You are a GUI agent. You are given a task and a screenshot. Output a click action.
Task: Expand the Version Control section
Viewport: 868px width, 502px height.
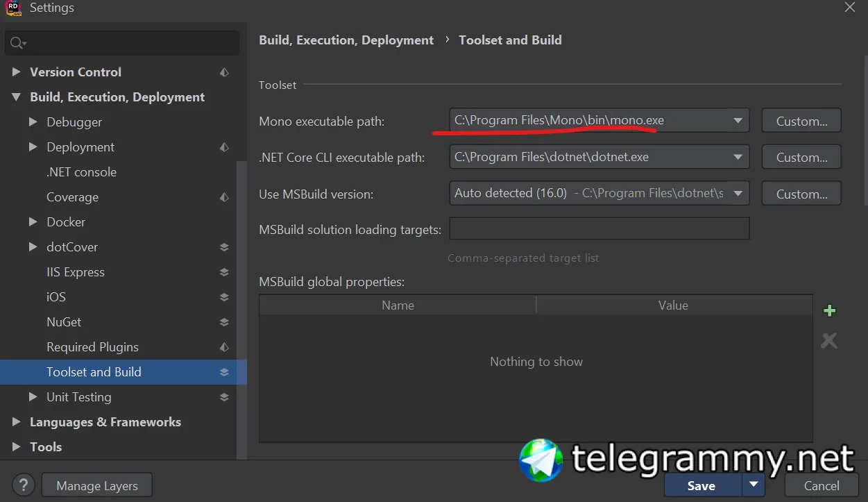(16, 72)
